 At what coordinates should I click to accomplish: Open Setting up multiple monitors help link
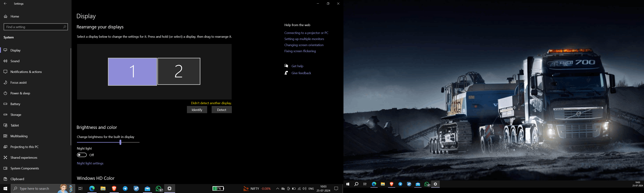pos(304,39)
